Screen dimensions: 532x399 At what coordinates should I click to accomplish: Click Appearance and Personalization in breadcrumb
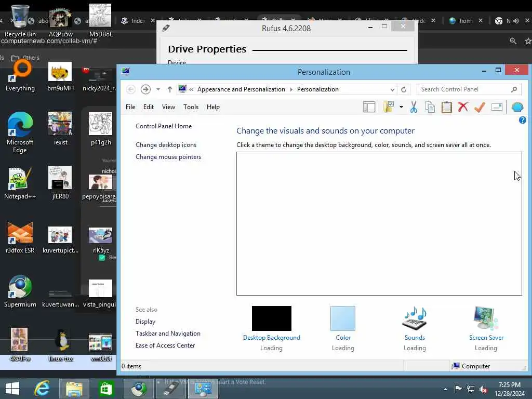click(x=241, y=89)
